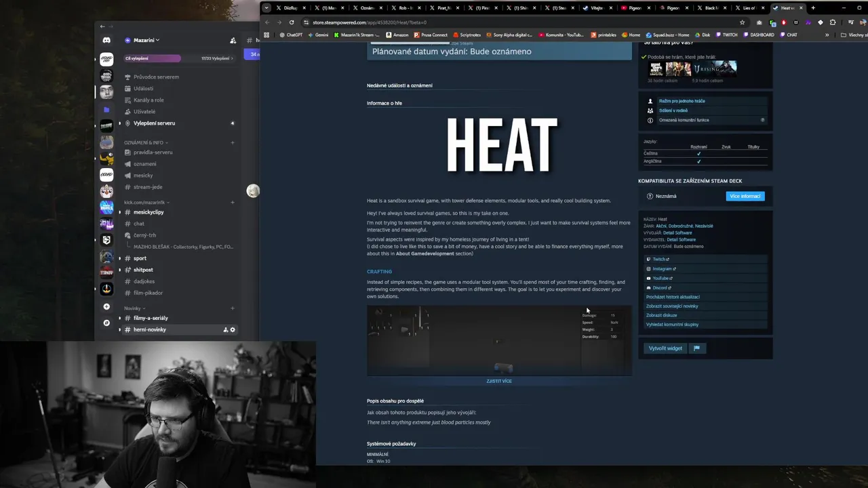This screenshot has height=488, width=868.
Task: Open Discord server discovery compass icon
Action: (x=106, y=323)
